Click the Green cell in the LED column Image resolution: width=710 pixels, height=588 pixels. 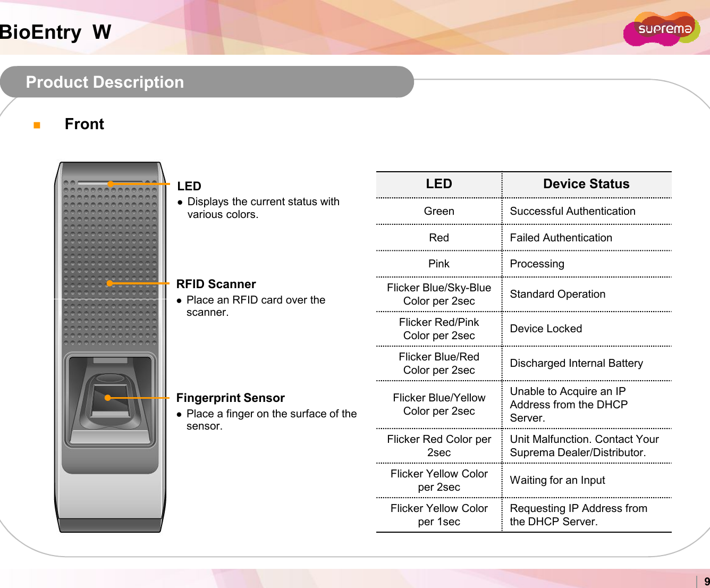tap(439, 211)
